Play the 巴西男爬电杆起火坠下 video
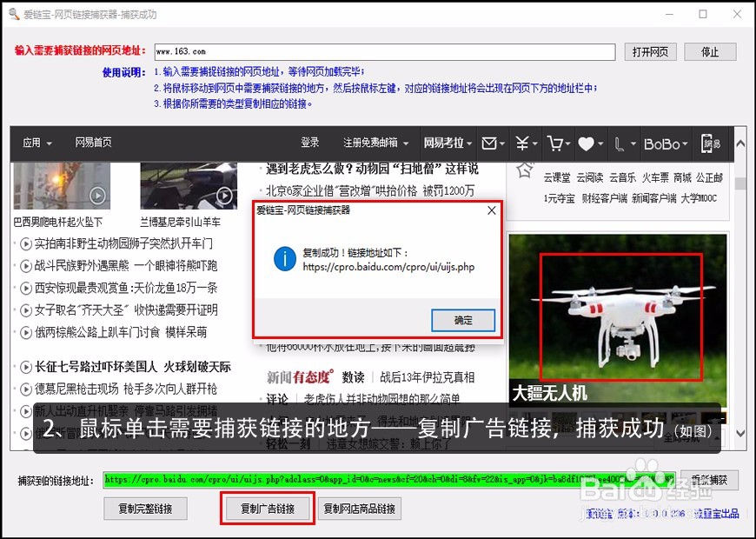756x539 pixels. 98,196
